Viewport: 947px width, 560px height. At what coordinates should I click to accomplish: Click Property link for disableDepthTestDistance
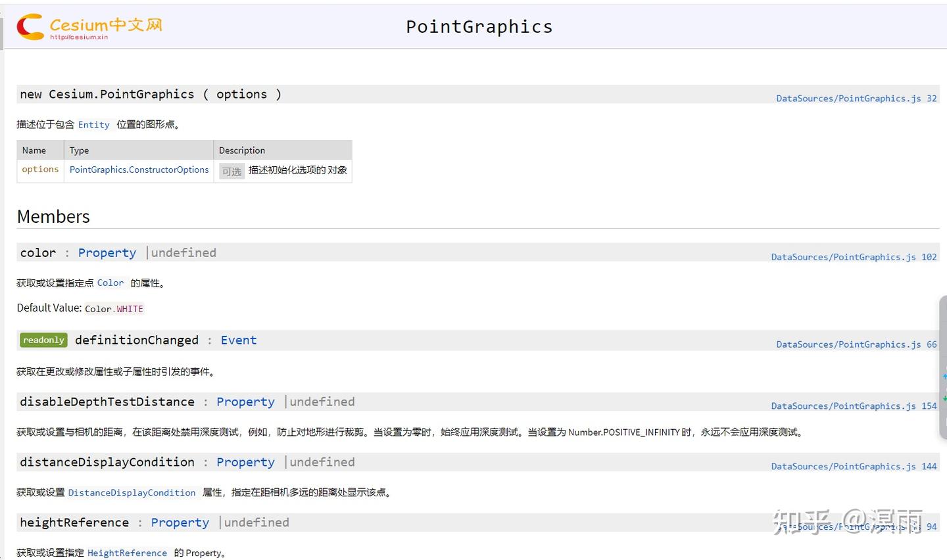245,402
